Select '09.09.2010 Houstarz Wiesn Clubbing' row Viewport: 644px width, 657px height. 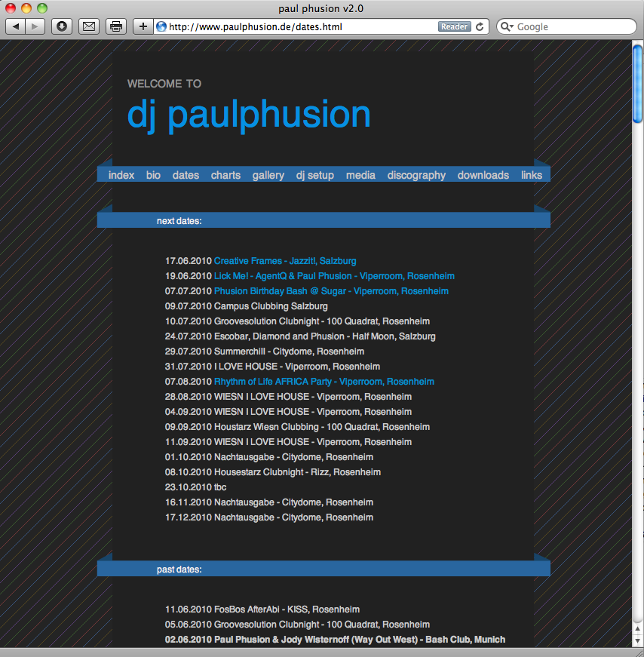click(x=297, y=427)
